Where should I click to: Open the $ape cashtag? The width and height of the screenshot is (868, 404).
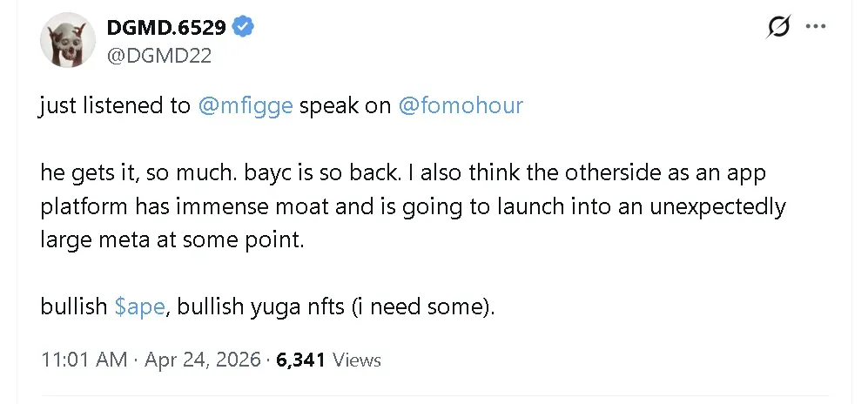[x=139, y=307]
